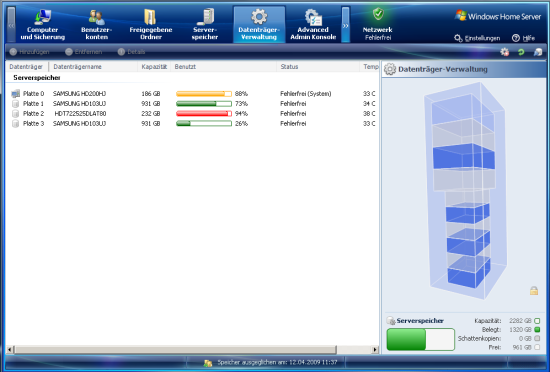Viewport: 550px width, 372px height.
Task: Open Einstellungen settings
Action: click(x=477, y=38)
